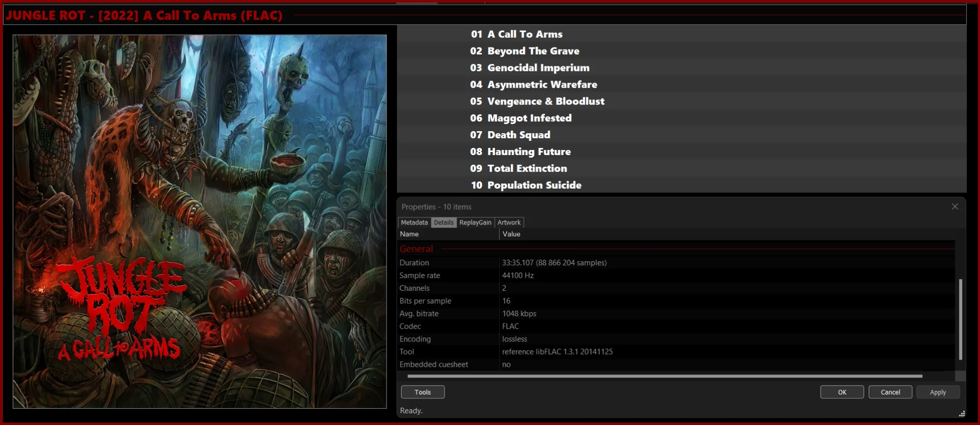The image size is (980, 425).
Task: Select track 03 Genocidal Imperium
Action: point(681,68)
